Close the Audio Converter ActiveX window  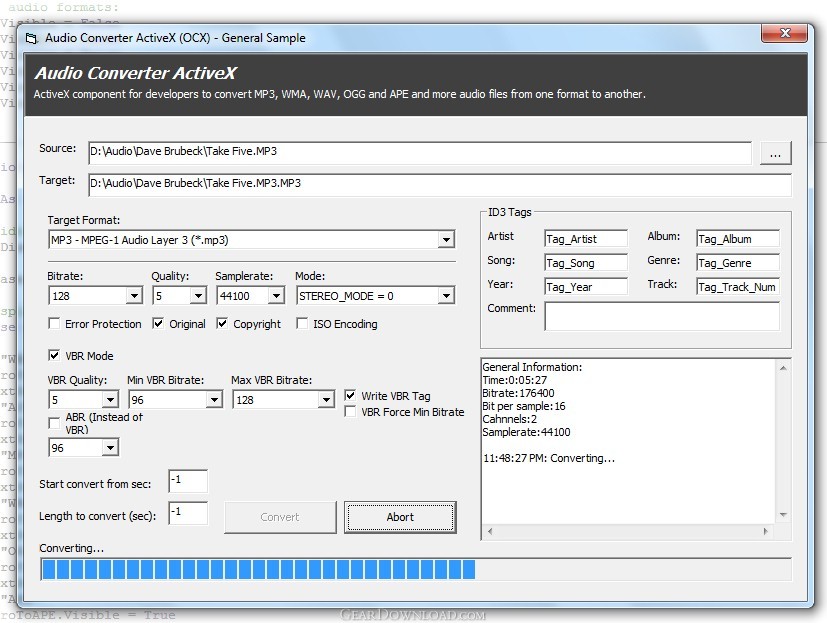[784, 33]
